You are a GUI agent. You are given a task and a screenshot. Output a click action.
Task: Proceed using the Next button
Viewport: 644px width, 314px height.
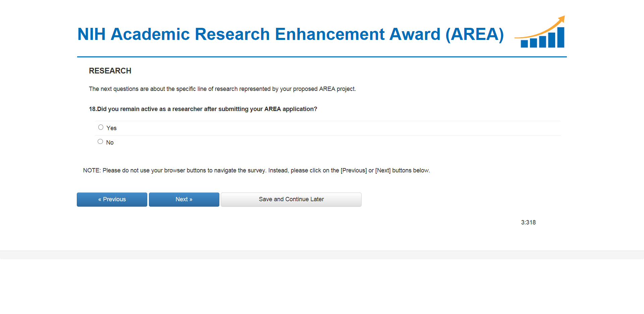click(184, 199)
